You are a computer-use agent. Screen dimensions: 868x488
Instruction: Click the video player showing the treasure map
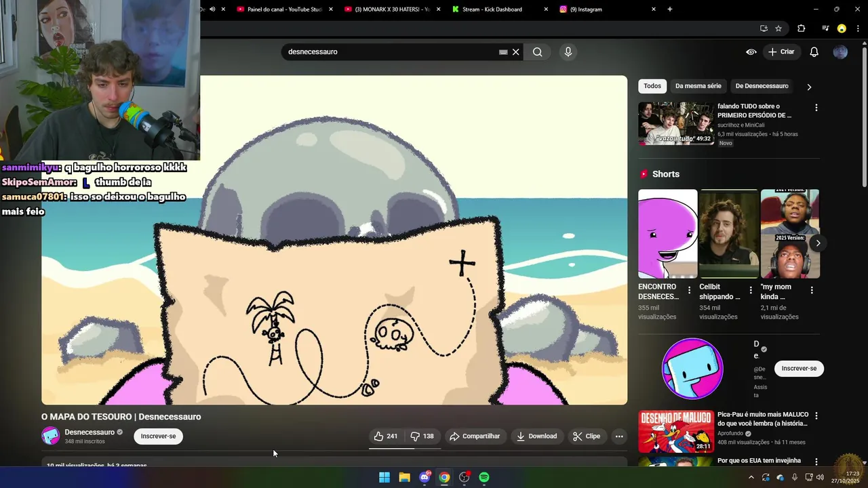point(334,240)
